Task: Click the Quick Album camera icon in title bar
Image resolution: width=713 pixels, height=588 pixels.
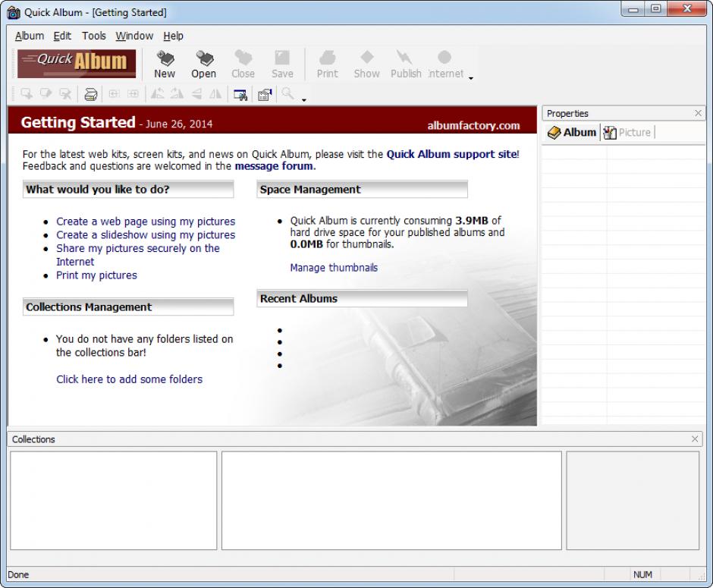Action: [x=14, y=12]
